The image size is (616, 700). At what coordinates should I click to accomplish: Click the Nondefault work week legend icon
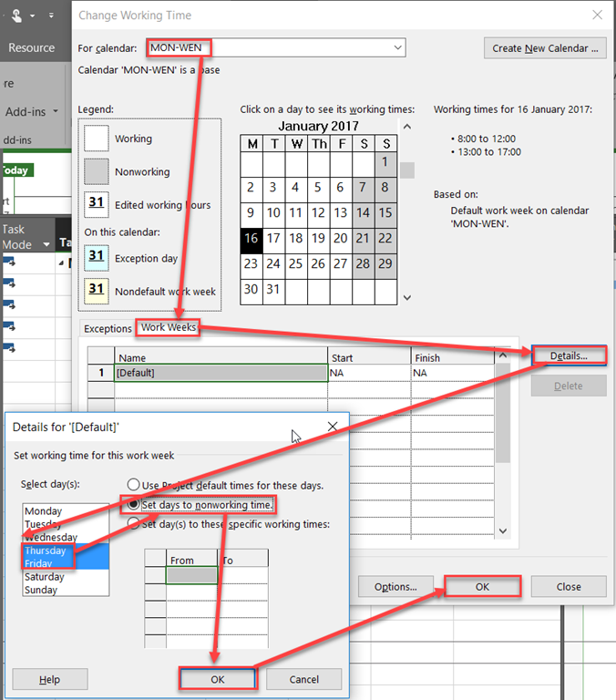tap(97, 292)
